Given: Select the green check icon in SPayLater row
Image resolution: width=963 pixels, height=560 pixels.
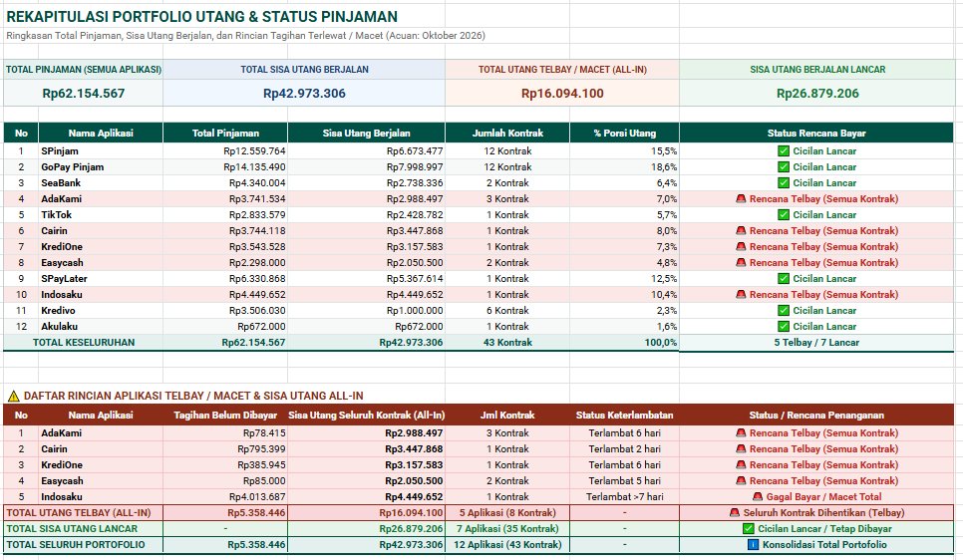Looking at the screenshot, I should click(x=783, y=279).
